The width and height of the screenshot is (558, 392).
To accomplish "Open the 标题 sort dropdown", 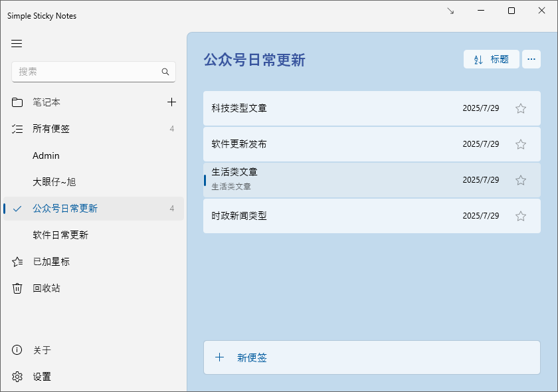I will [x=491, y=58].
